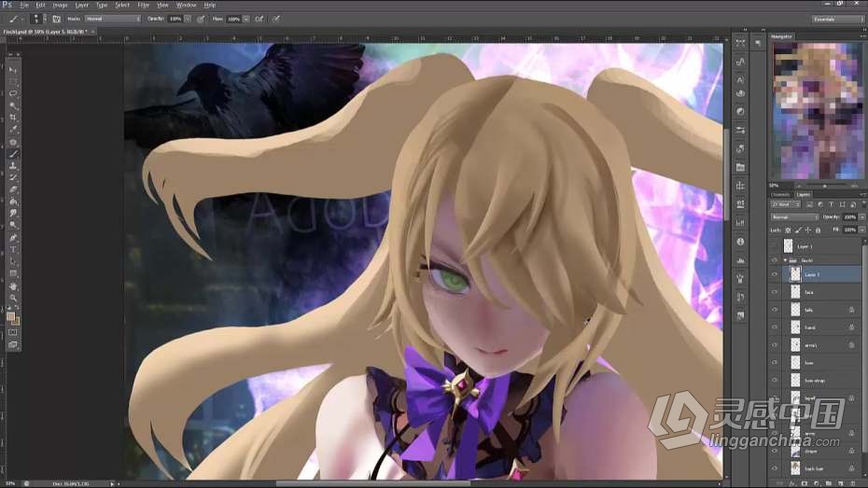Open the Essentials workspace dropdown

tap(836, 19)
